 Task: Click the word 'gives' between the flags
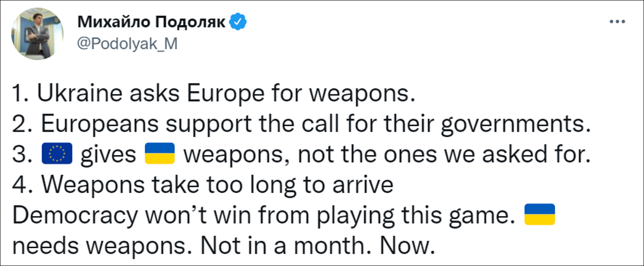108,155
